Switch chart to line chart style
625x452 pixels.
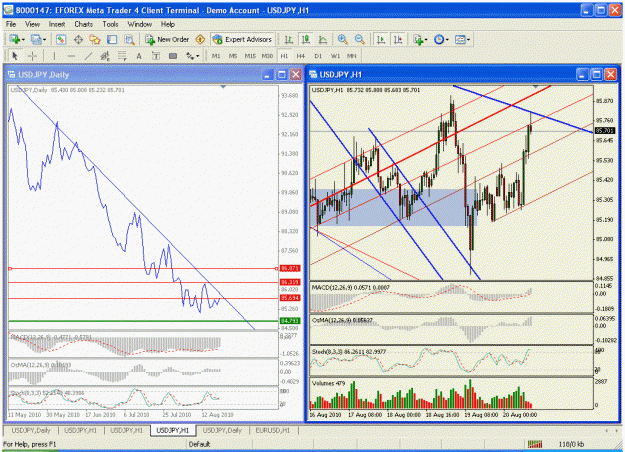323,39
